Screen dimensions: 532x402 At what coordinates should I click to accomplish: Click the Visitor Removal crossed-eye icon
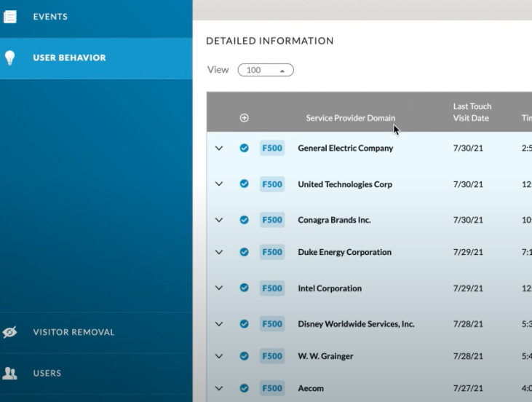(x=10, y=332)
